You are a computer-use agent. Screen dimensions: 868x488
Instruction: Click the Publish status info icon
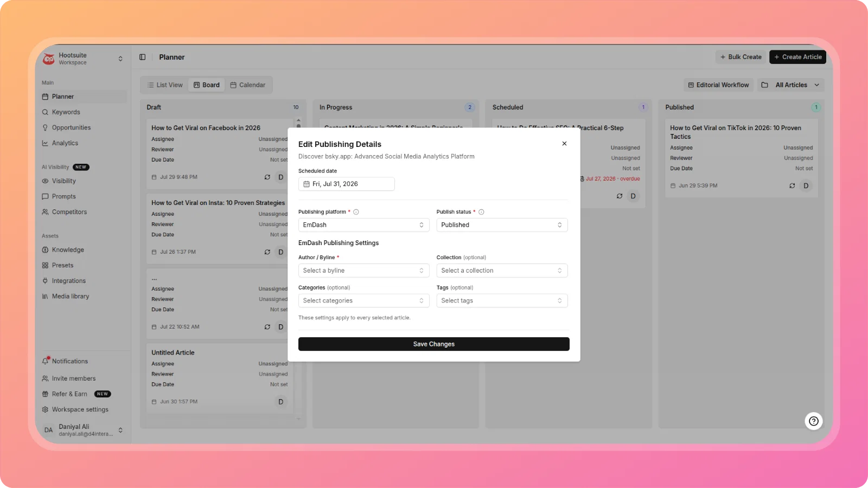pos(481,212)
